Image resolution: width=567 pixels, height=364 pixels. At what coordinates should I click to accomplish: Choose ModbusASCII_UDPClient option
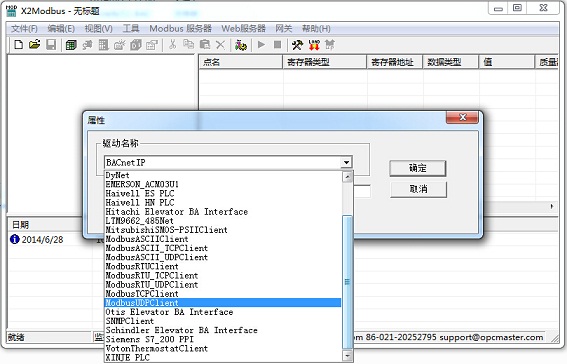223,257
